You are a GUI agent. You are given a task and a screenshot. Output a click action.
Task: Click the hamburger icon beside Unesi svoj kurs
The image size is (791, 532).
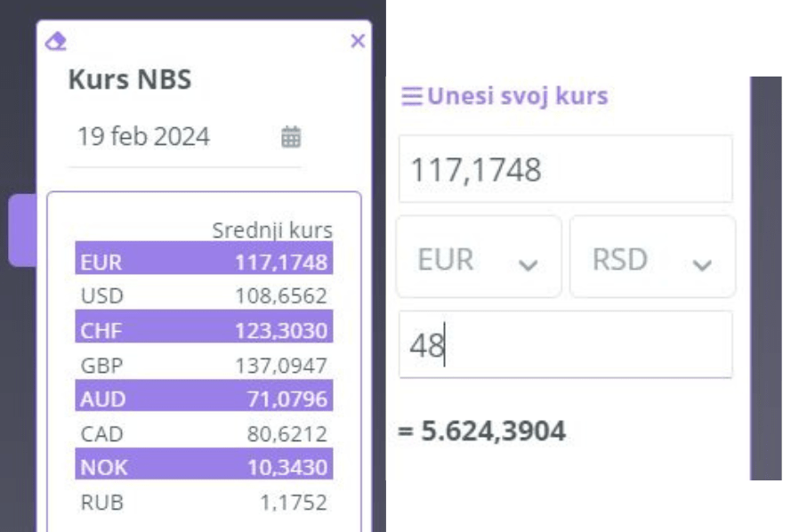coord(412,96)
